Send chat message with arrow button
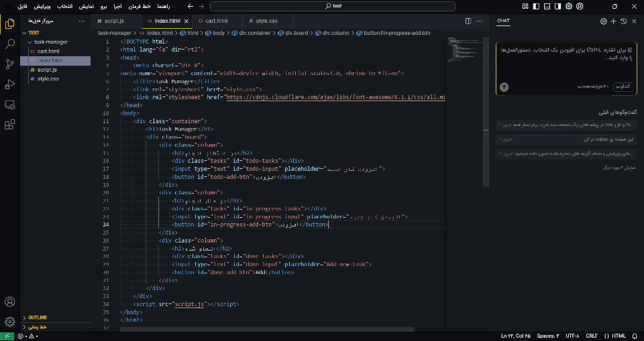 point(504,87)
